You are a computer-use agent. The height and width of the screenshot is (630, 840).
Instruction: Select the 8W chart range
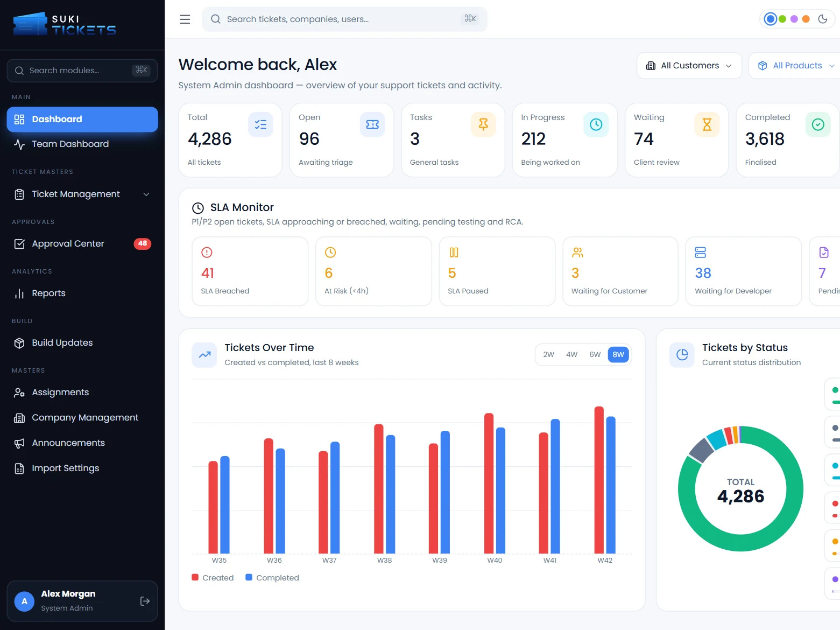(618, 354)
